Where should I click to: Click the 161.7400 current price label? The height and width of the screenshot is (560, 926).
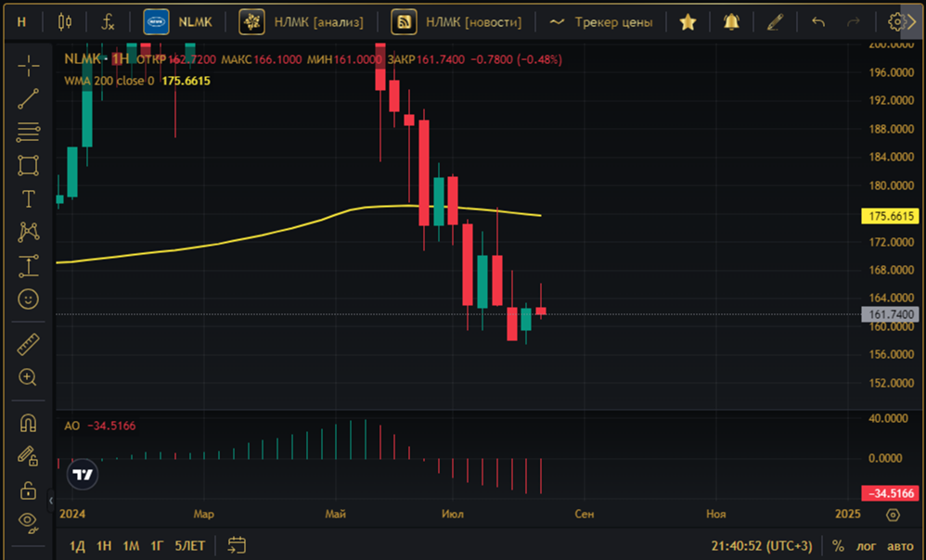coord(891,314)
